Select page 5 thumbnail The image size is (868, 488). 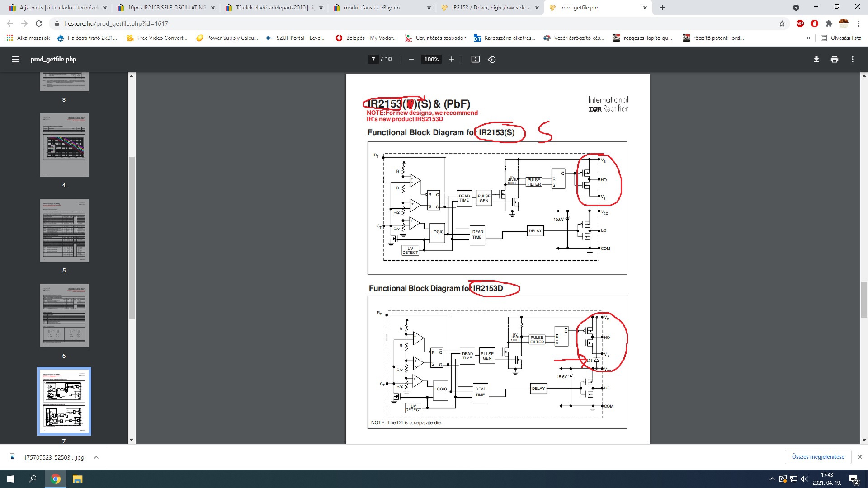tap(64, 230)
